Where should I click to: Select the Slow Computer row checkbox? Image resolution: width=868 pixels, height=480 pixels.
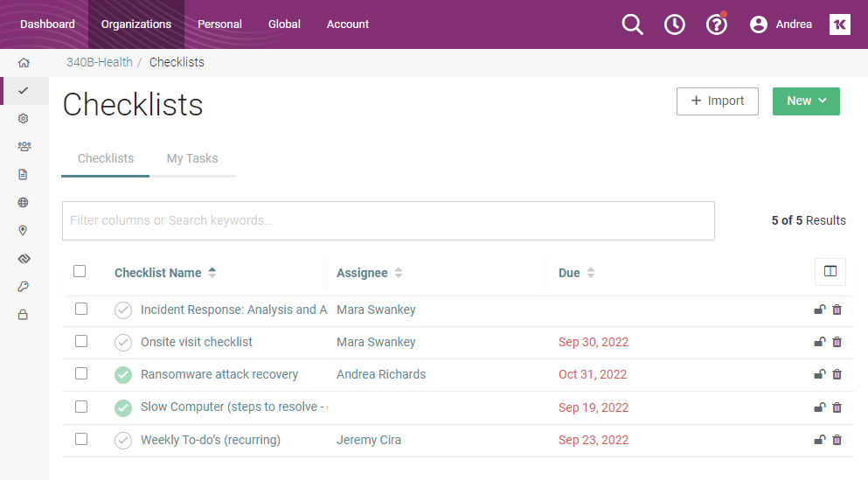[x=81, y=407]
